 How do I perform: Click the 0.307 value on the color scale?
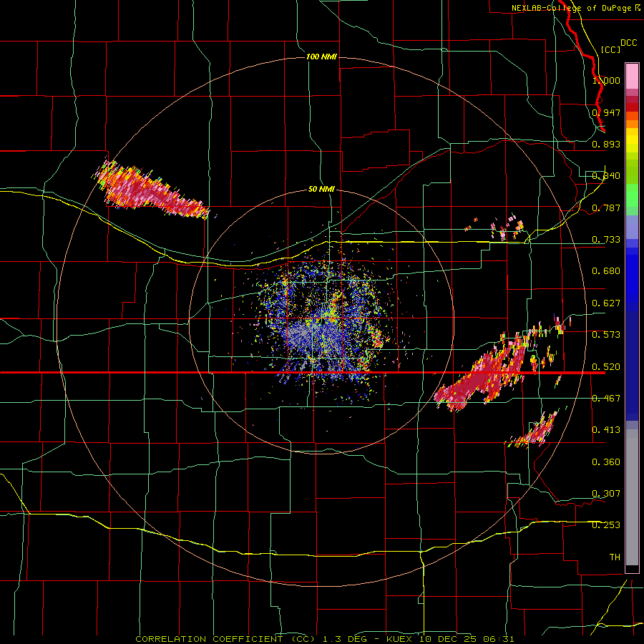[606, 494]
